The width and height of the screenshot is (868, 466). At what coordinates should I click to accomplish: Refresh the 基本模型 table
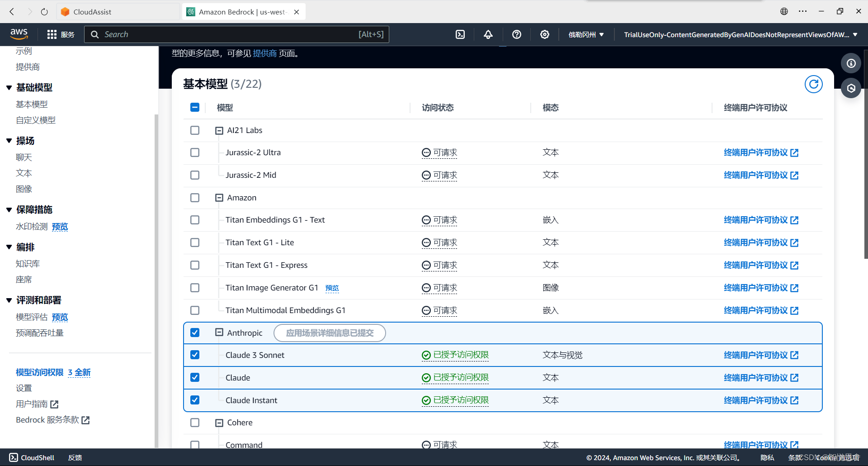813,84
